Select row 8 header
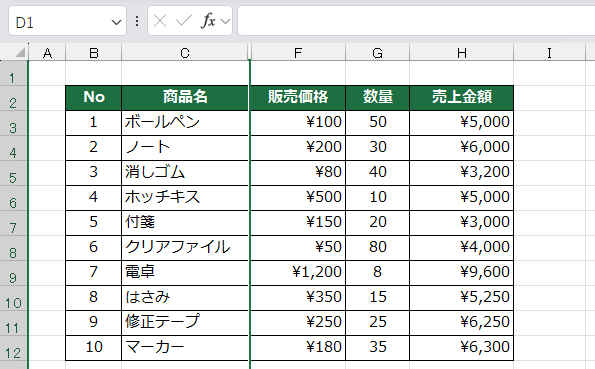Viewport: 595px width, 369px height. pos(13,248)
